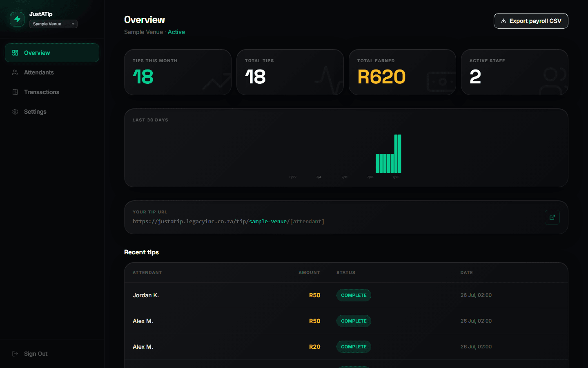Select the Tips This Month card
Screen dimensions: 588x368
point(178,72)
